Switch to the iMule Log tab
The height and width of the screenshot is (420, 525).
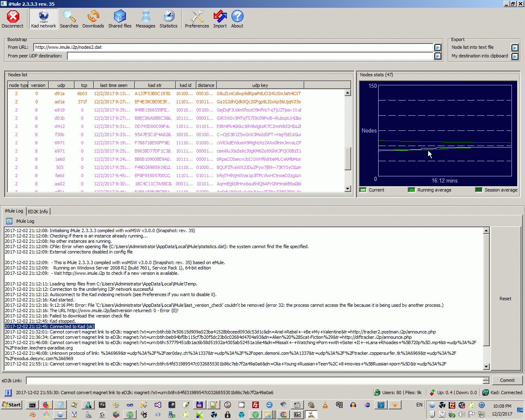click(x=14, y=211)
